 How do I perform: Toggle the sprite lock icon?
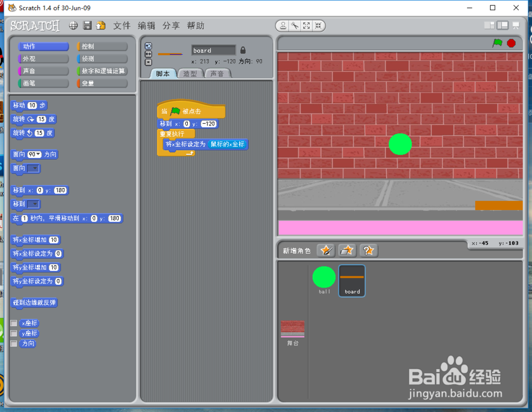[243, 50]
